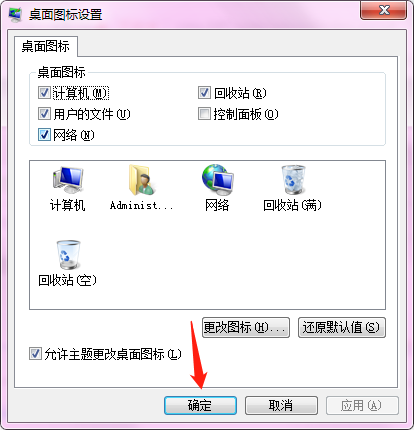
Task: Click the 取消 cancel button
Action: [281, 405]
